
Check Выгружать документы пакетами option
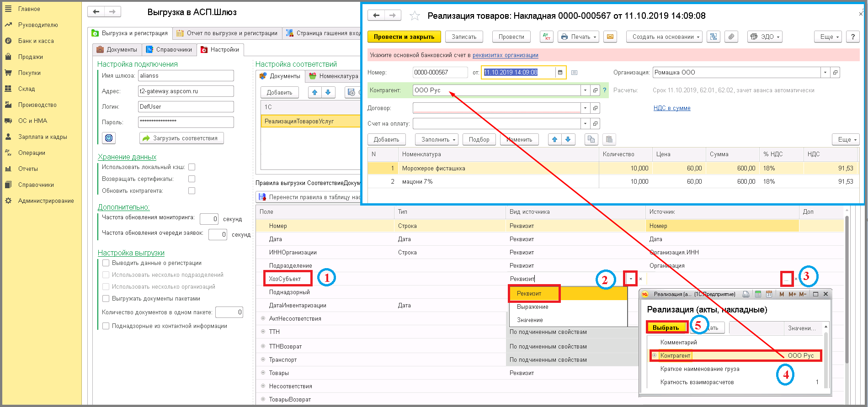coord(106,299)
